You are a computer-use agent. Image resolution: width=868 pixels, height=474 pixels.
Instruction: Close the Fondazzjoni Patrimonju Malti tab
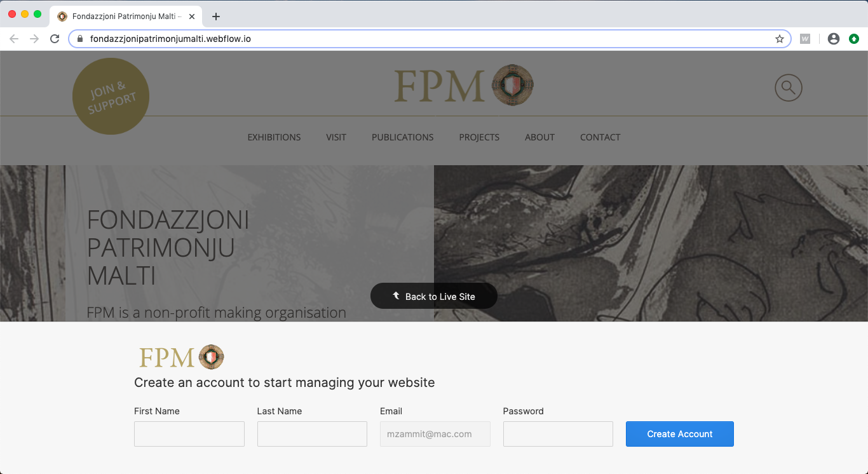pyautogui.click(x=192, y=17)
